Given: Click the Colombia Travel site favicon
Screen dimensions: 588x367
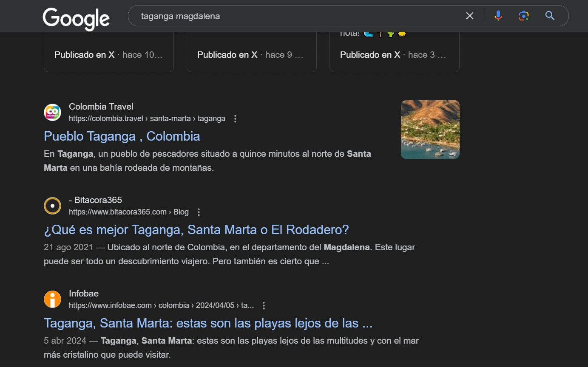Looking at the screenshot, I should (x=52, y=113).
